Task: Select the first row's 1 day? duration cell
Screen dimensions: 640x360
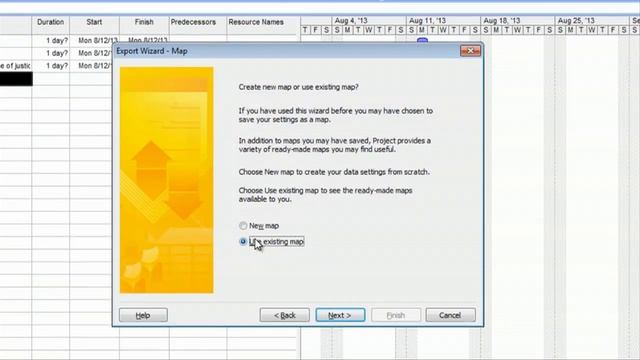Action: (x=51, y=41)
